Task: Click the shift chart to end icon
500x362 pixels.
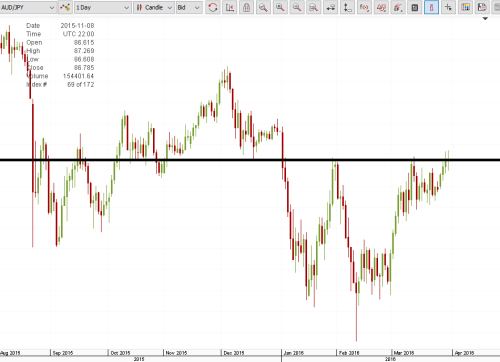Action: click(x=230, y=7)
